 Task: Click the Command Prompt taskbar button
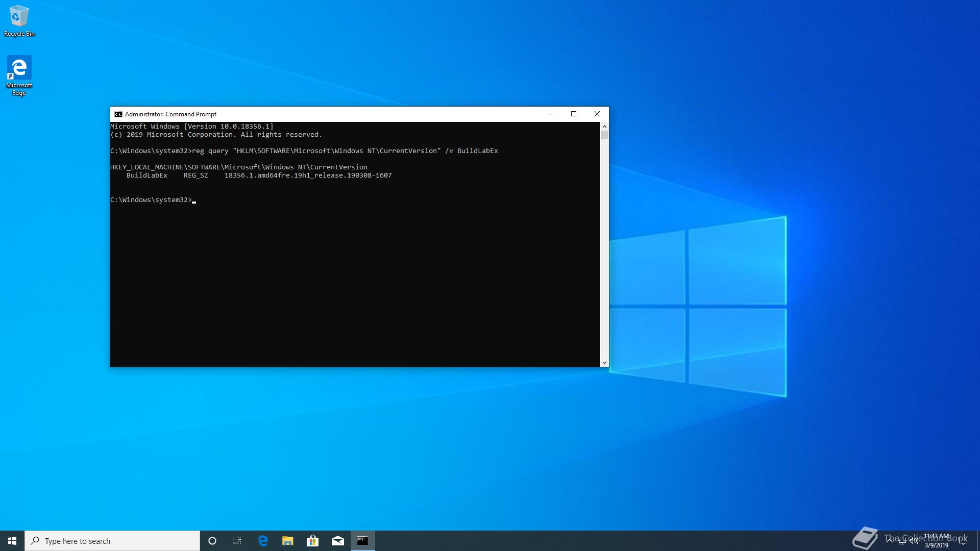362,541
